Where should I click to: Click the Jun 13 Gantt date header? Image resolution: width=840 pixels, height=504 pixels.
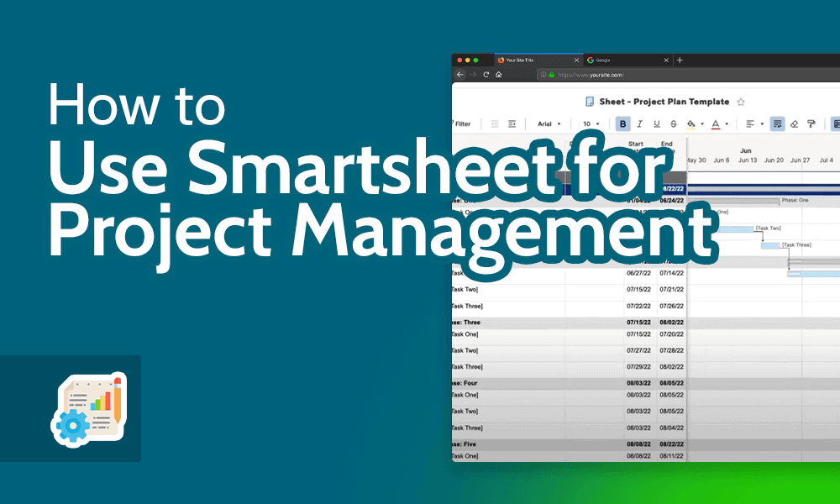(x=748, y=160)
